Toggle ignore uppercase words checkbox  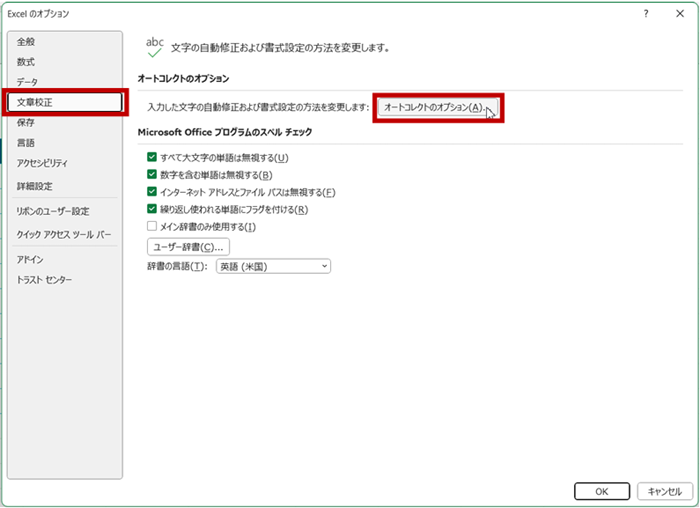(x=152, y=158)
